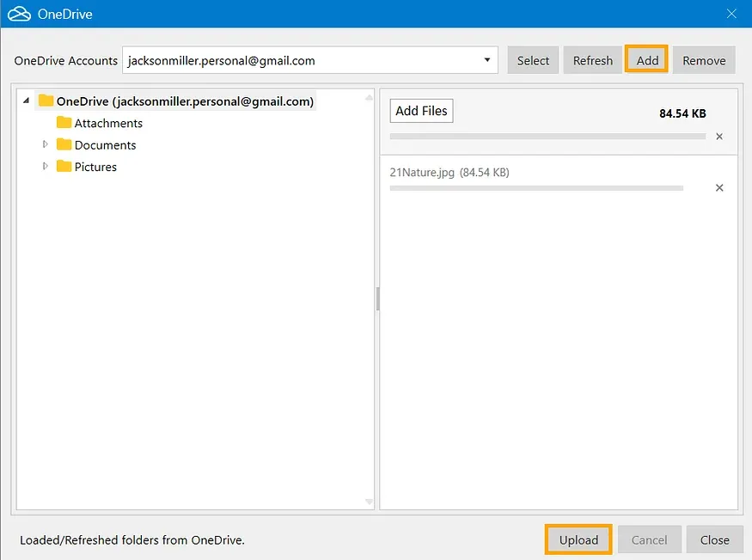Click the Close button at the bottom

(x=714, y=540)
